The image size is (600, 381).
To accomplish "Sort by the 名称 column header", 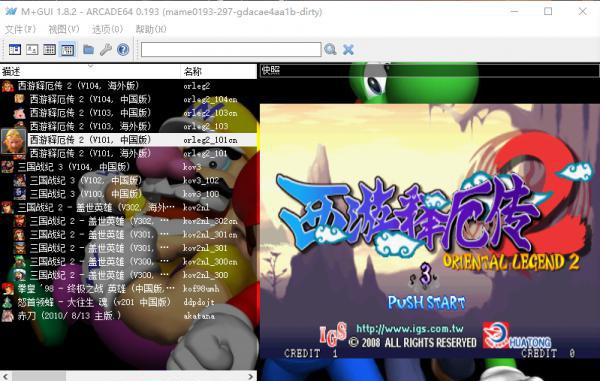I will click(219, 72).
